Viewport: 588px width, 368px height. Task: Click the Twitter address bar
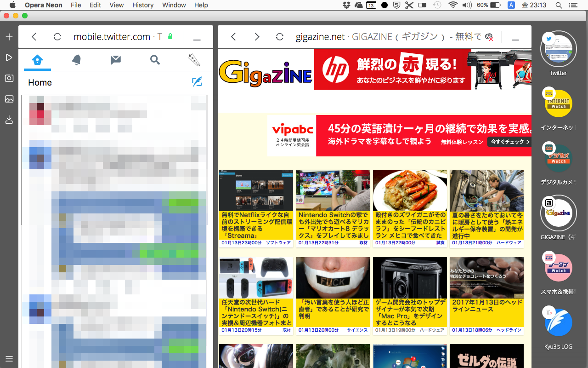coord(118,37)
